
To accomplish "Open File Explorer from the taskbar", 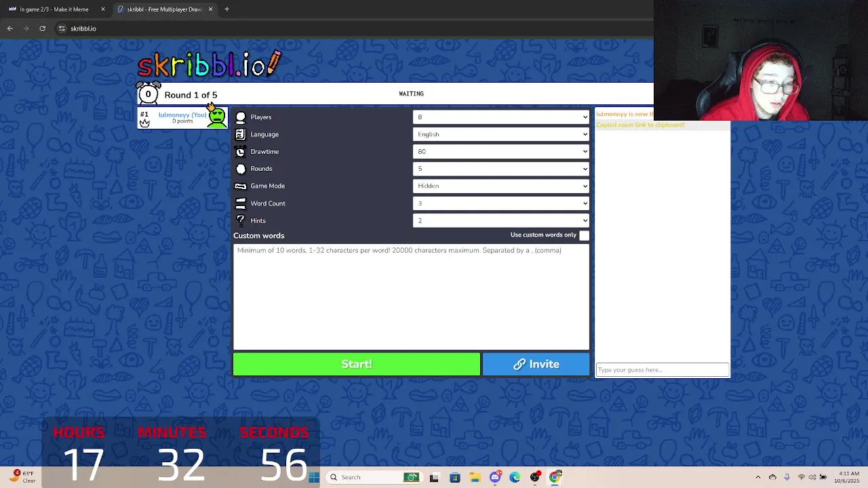I will click(475, 477).
